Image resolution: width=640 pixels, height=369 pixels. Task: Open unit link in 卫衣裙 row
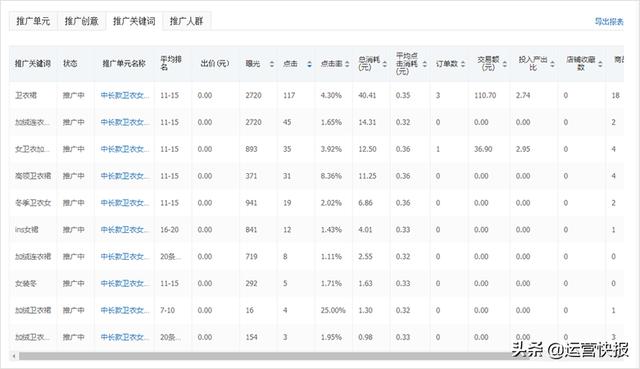(125, 96)
